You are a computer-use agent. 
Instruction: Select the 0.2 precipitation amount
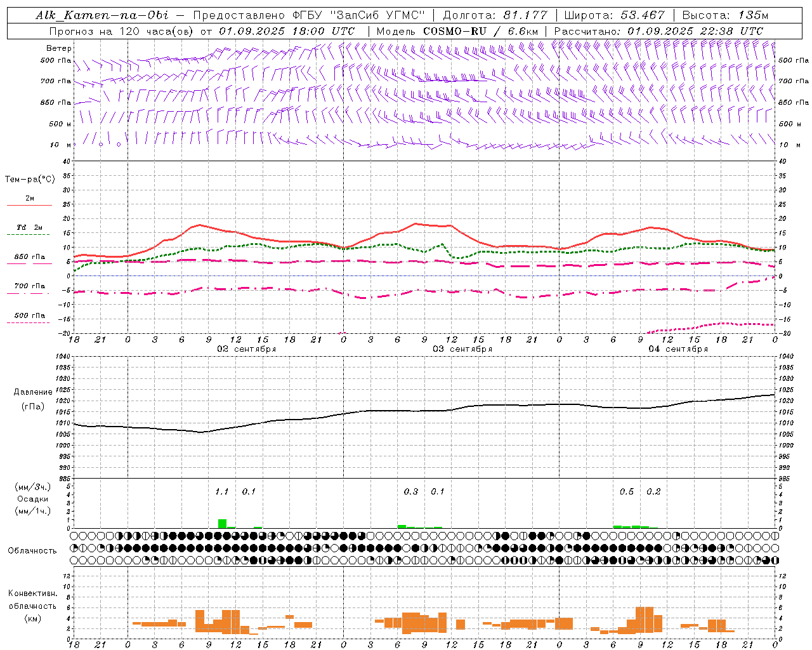tap(653, 492)
